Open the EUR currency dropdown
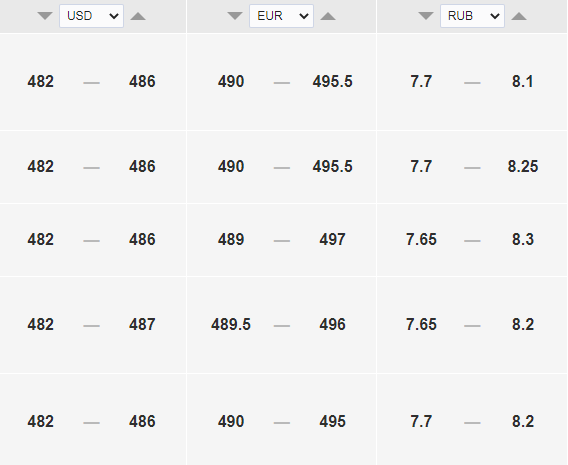The height and width of the screenshot is (465, 568). [x=281, y=16]
